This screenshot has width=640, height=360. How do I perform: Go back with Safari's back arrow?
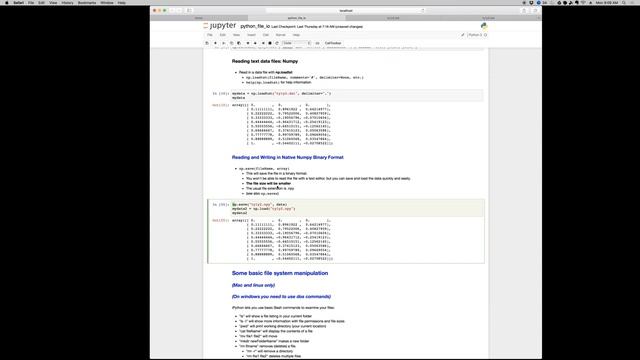pyautogui.click(x=172, y=10)
